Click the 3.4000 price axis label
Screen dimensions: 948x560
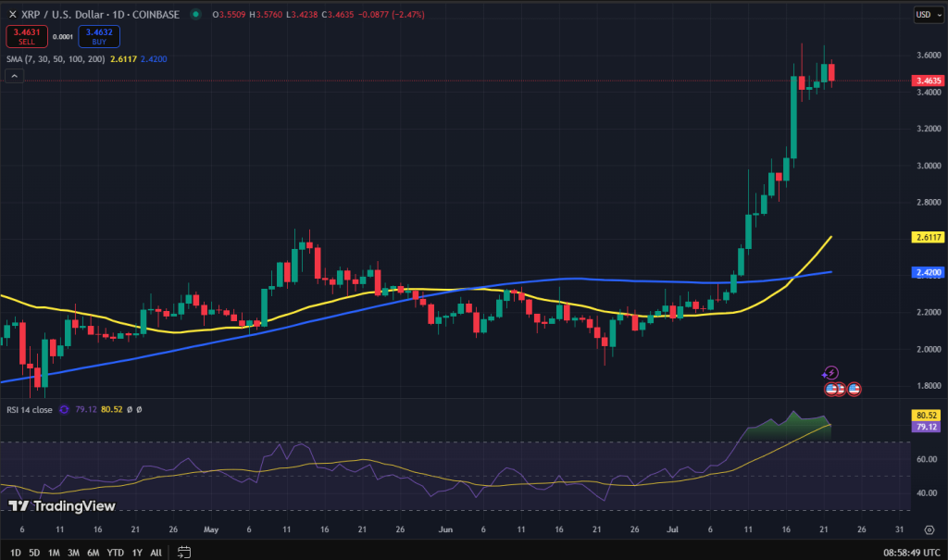point(929,92)
